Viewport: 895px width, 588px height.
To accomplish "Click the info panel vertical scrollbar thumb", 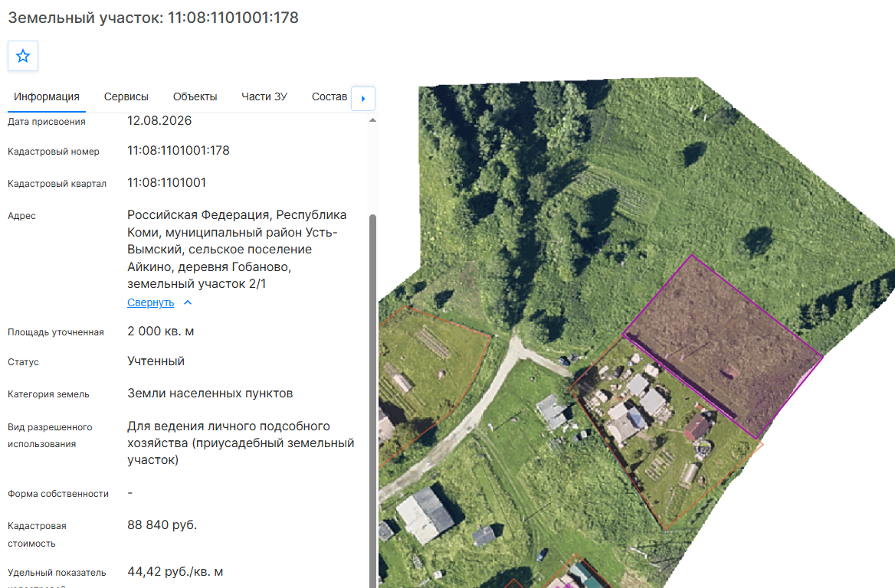I will (372, 399).
